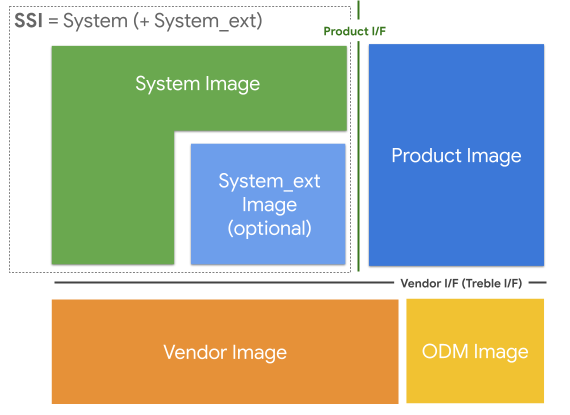Select the orange Vendor Image block
Image resolution: width=570 pixels, height=415 pixels.
pyautogui.click(x=225, y=351)
